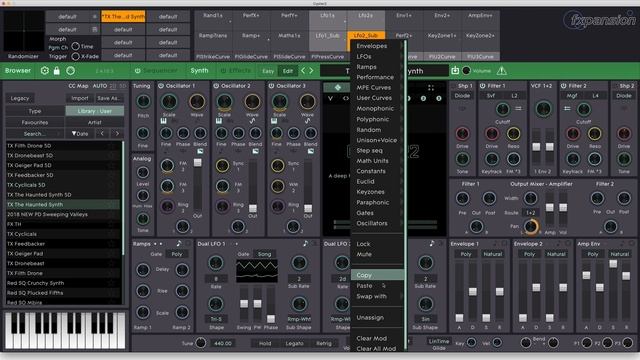The height and width of the screenshot is (360, 640).
Task: Click the Oscillator 2 Scale knob
Action: click(x=224, y=102)
